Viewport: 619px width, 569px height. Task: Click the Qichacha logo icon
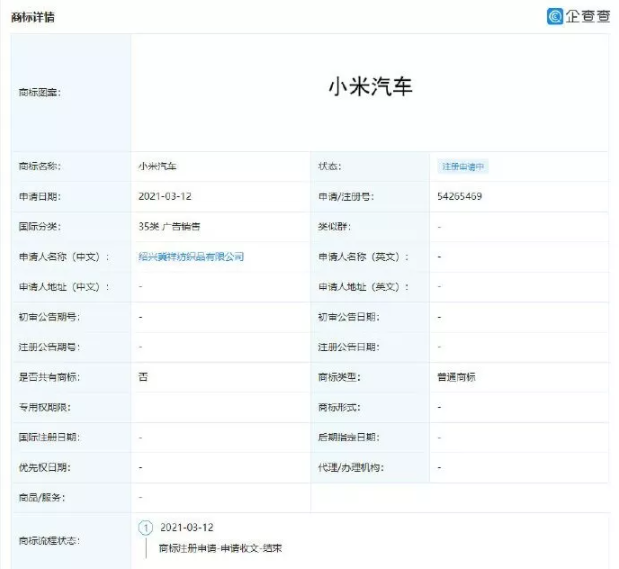coord(555,16)
